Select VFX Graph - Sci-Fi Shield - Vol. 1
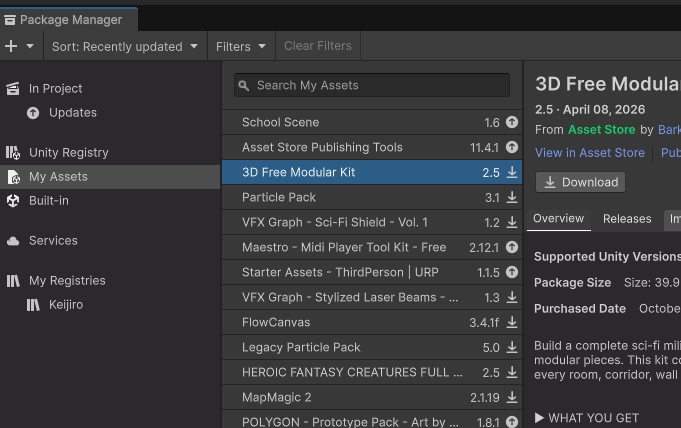Screen dimensions: 681x428 [x=372, y=222]
